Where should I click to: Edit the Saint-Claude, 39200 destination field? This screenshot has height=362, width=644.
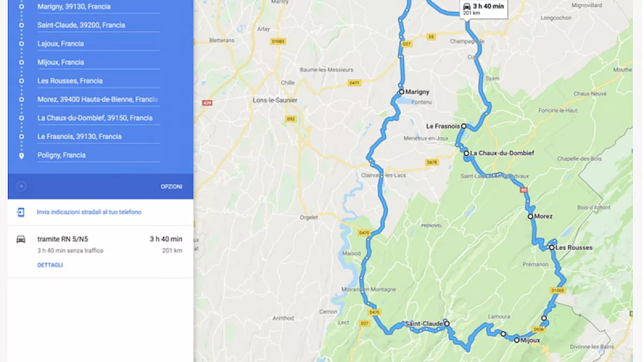(x=99, y=25)
